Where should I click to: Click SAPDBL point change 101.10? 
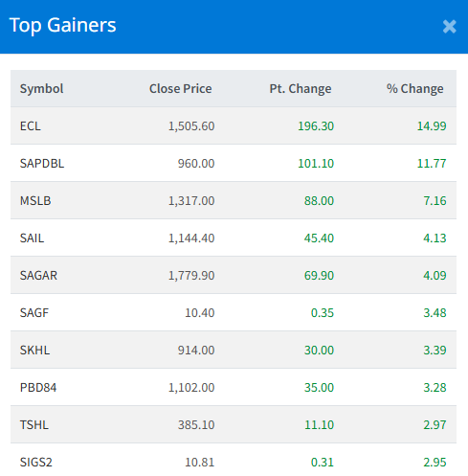pos(316,164)
